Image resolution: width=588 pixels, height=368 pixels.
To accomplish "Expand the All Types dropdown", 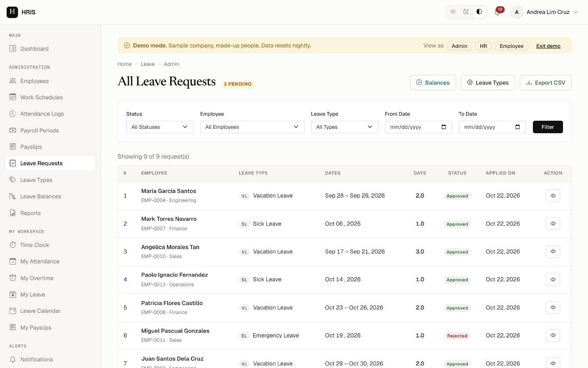I will 345,127.
